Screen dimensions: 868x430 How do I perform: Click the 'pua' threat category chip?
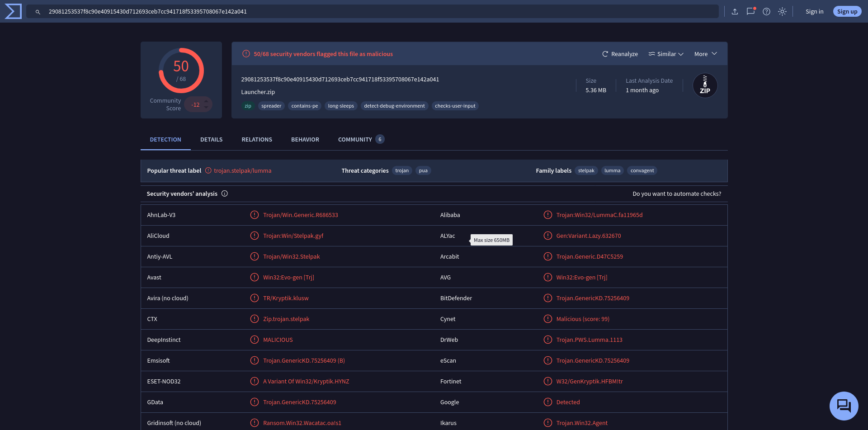click(x=423, y=170)
